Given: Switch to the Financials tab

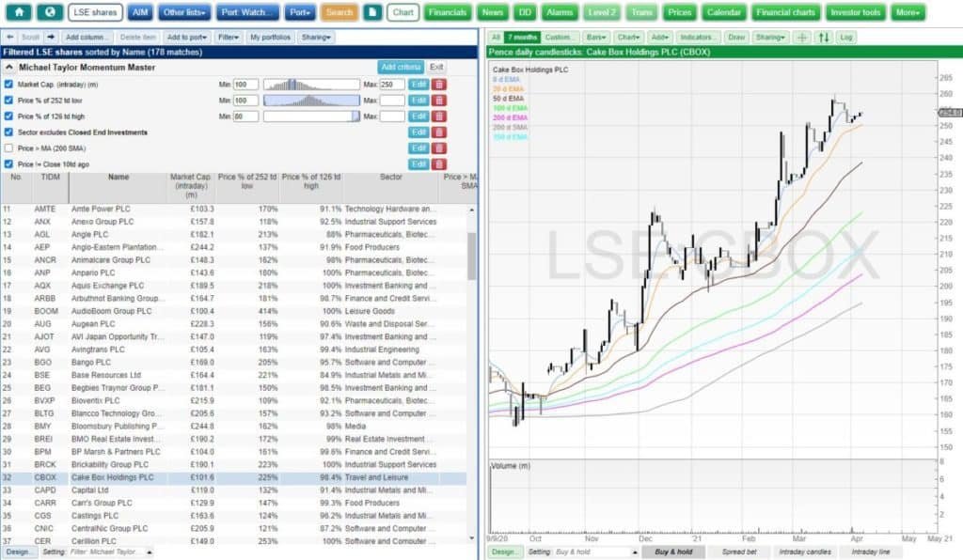Looking at the screenshot, I should tap(449, 13).
